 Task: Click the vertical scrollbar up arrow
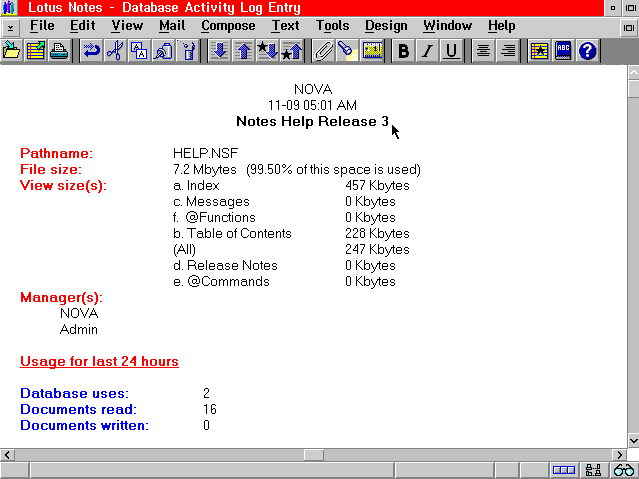(633, 73)
